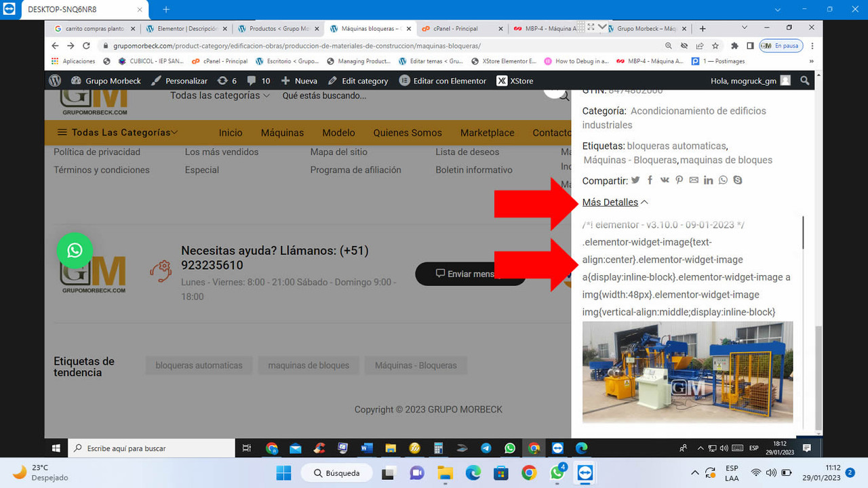Open the Todas las categorías search dropdown
Image resolution: width=868 pixels, height=488 pixels.
220,96
